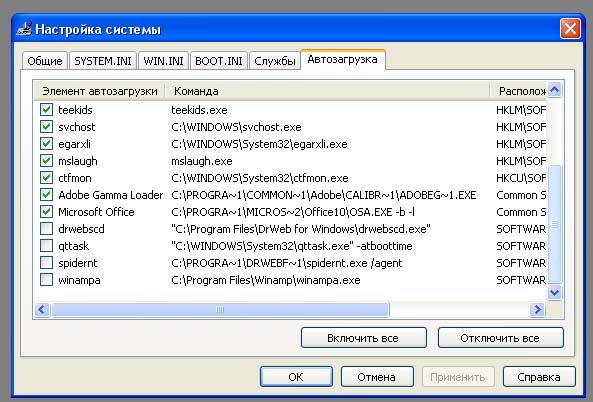Enable the drwebscd startup checkbox
This screenshot has height=402, width=593.
[x=46, y=229]
